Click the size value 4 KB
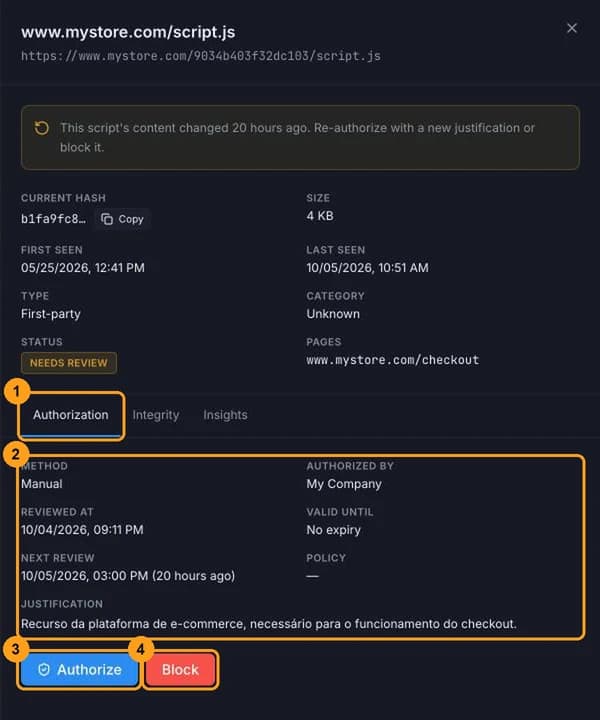 (320, 216)
